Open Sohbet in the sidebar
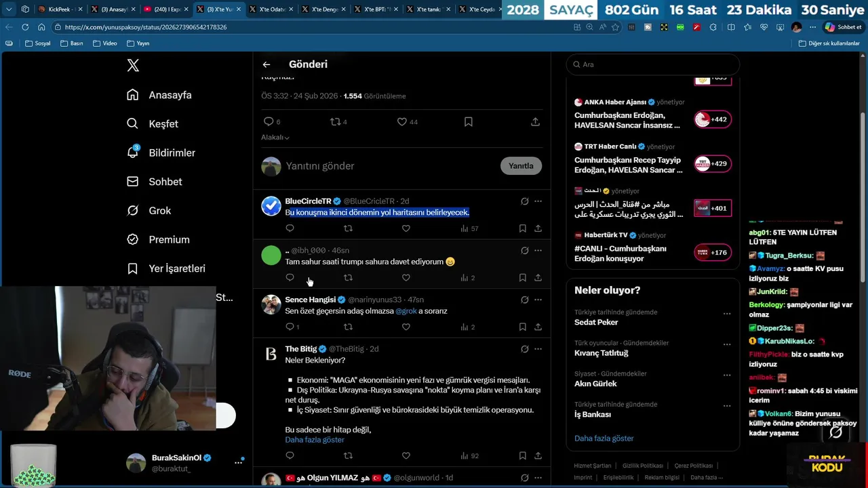Screen dimensions: 868x488 155,182
